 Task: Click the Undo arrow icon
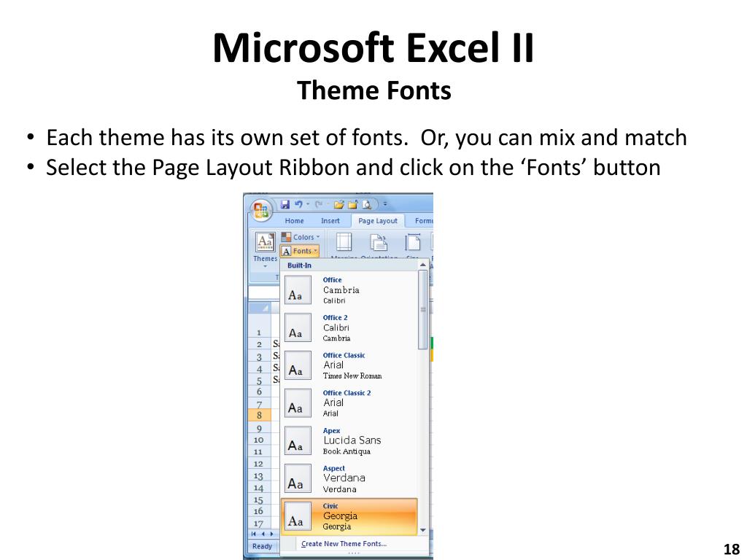click(x=298, y=205)
